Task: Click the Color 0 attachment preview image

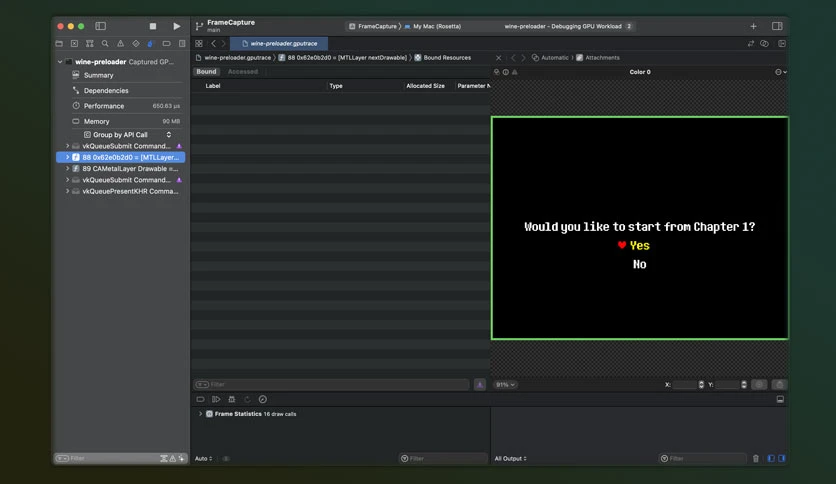Action: (x=640, y=228)
